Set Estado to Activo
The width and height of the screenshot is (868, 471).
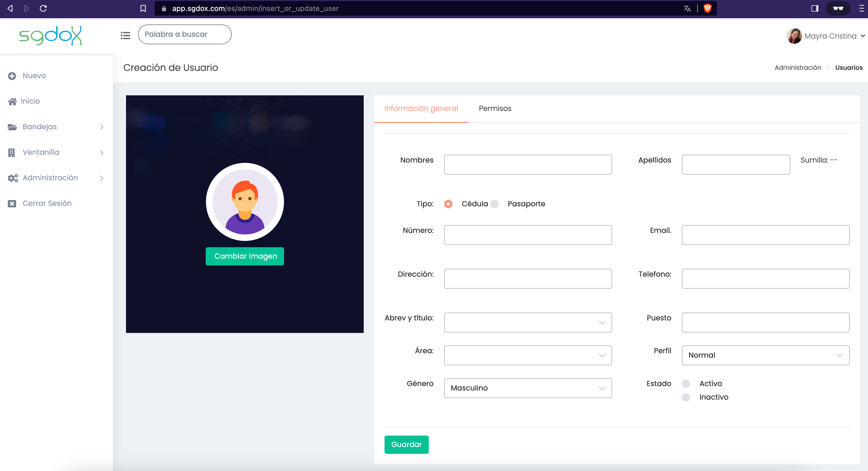686,384
